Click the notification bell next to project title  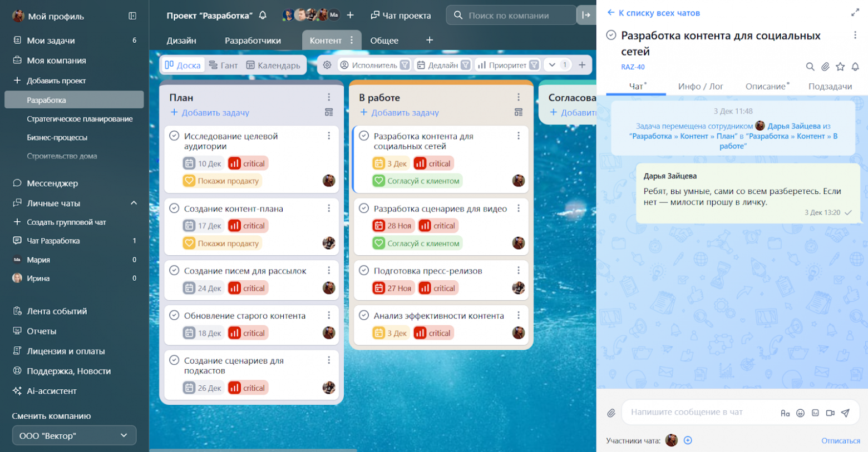click(263, 16)
